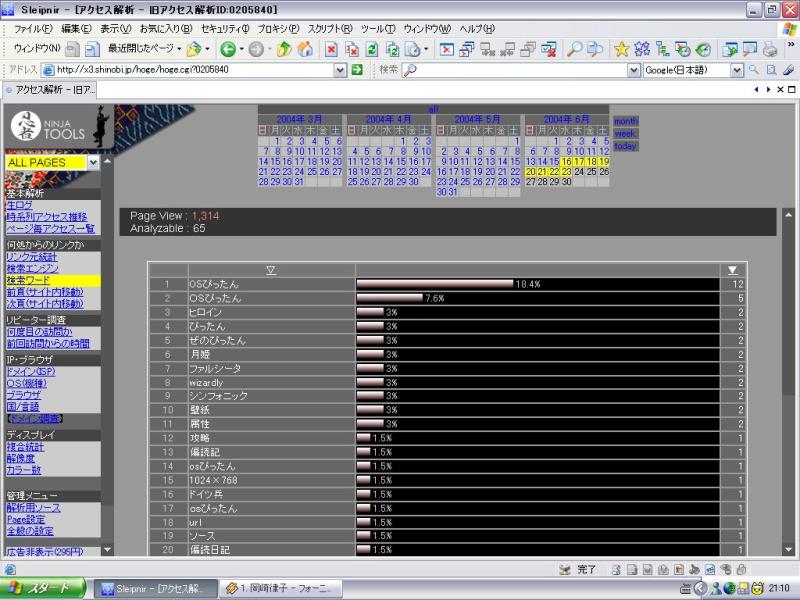Viewport: 800px width, 600px height.
Task: Switch to 岡崎律子 taskbar window
Action: [x=281, y=589]
